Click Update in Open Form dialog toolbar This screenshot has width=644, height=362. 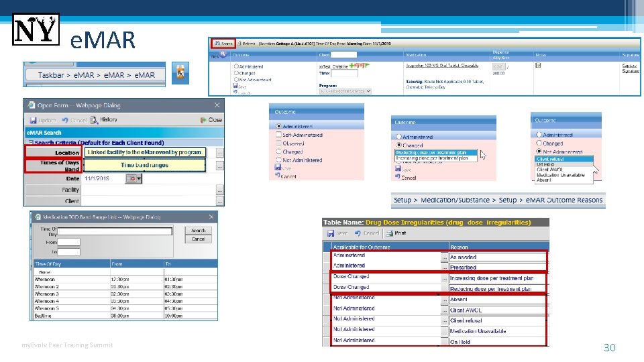tap(43, 120)
